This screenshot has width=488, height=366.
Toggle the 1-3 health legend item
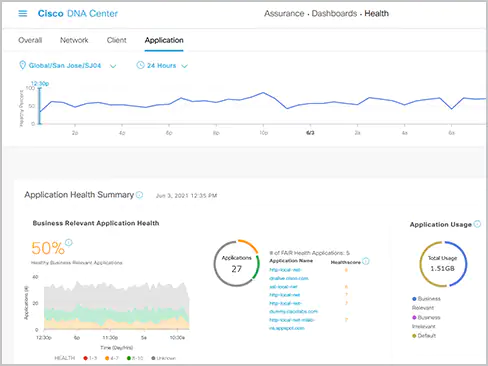click(90, 358)
